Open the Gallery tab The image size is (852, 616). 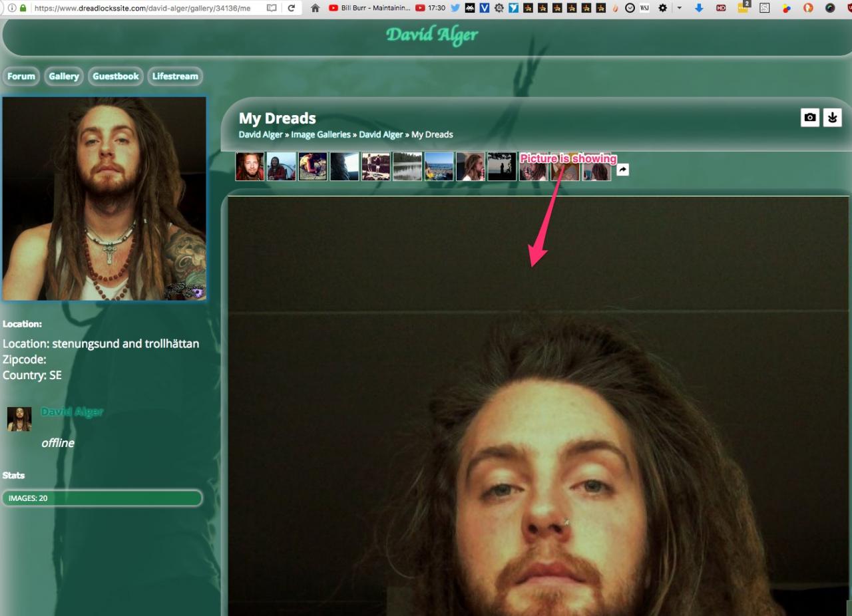(x=64, y=77)
